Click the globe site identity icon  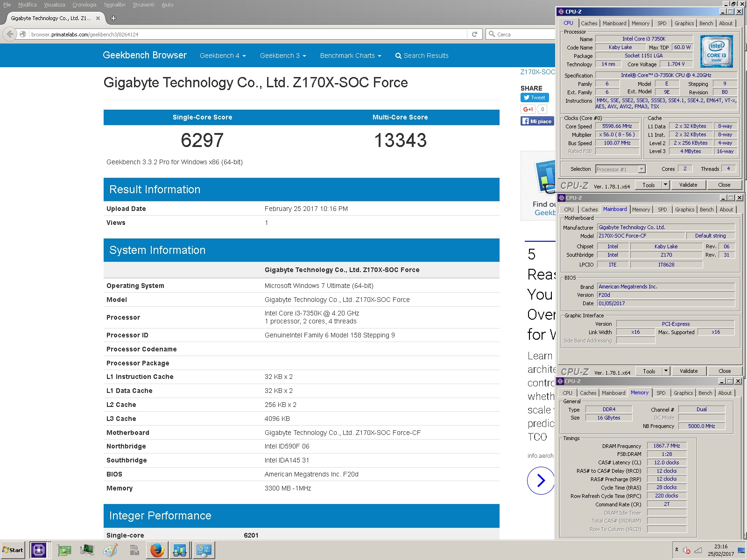click(x=22, y=34)
